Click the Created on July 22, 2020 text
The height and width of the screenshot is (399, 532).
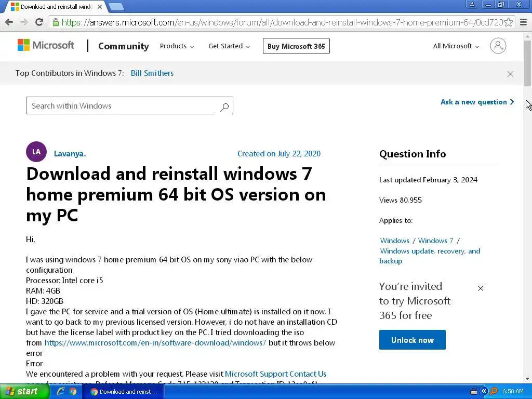tap(279, 154)
